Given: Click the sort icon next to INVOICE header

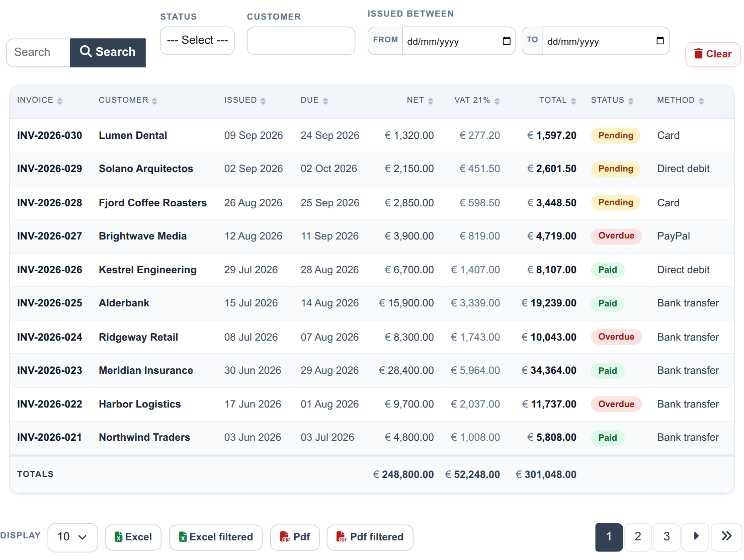Looking at the screenshot, I should 60,101.
